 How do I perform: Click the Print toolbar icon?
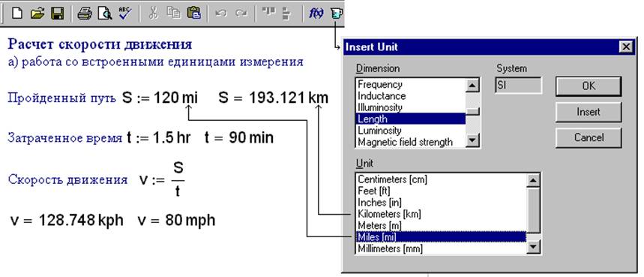(x=85, y=14)
